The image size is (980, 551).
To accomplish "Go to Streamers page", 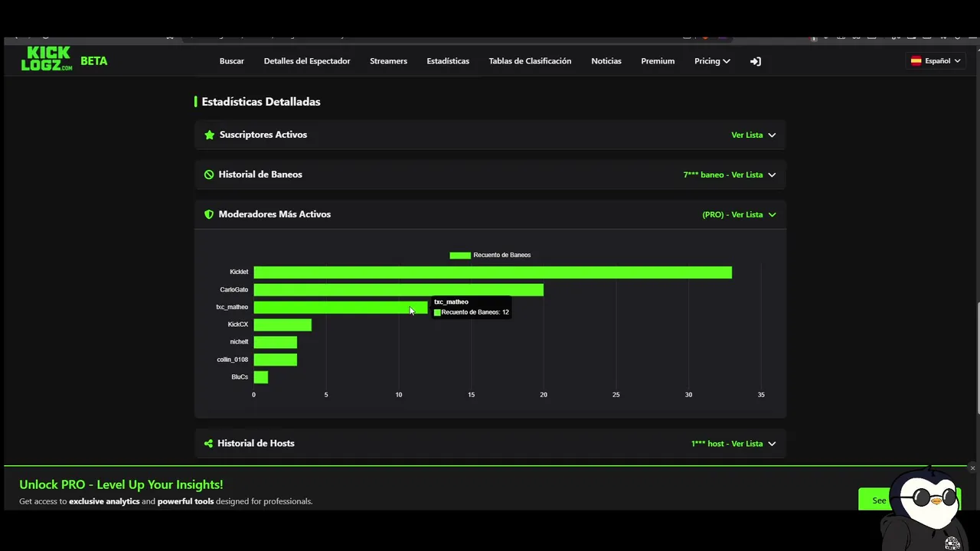I will tap(388, 61).
